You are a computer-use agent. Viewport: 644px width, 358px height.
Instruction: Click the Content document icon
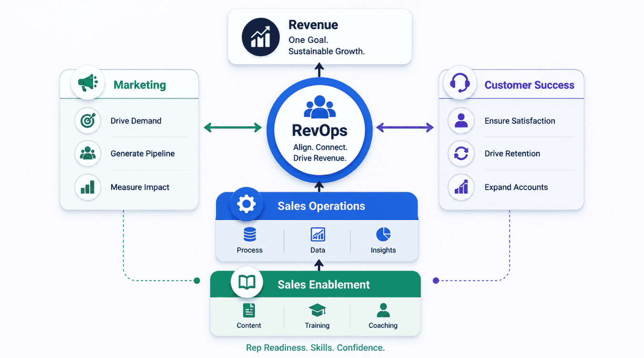(x=249, y=310)
